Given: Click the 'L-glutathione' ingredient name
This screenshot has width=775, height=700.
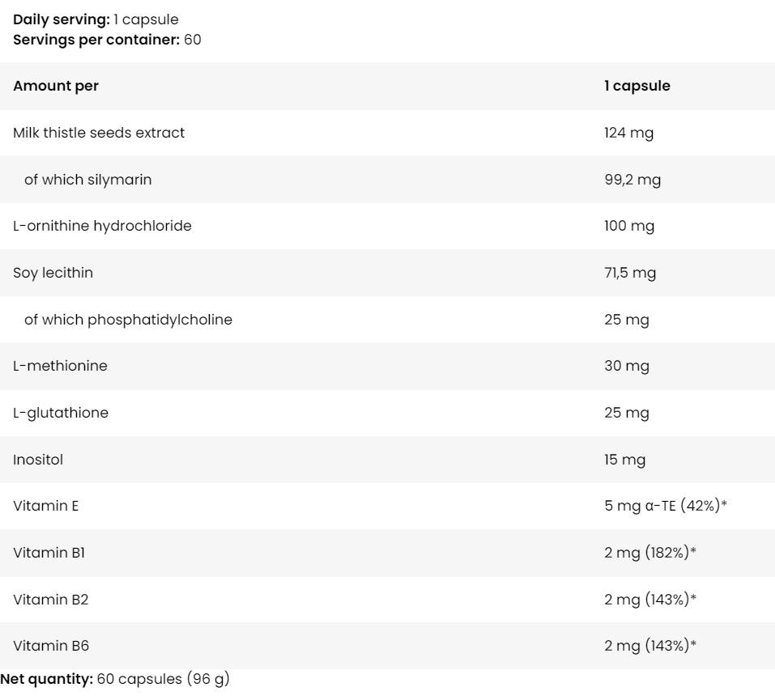Looking at the screenshot, I should (x=61, y=413).
